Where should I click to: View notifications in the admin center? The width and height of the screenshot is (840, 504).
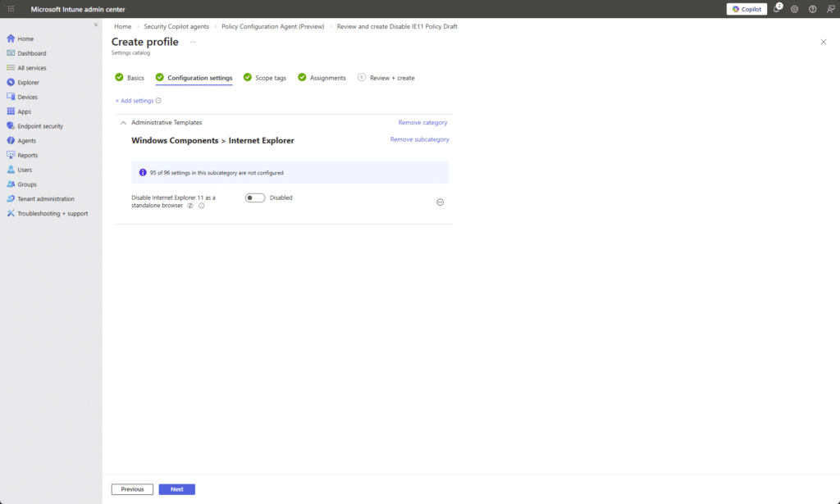tap(774, 9)
